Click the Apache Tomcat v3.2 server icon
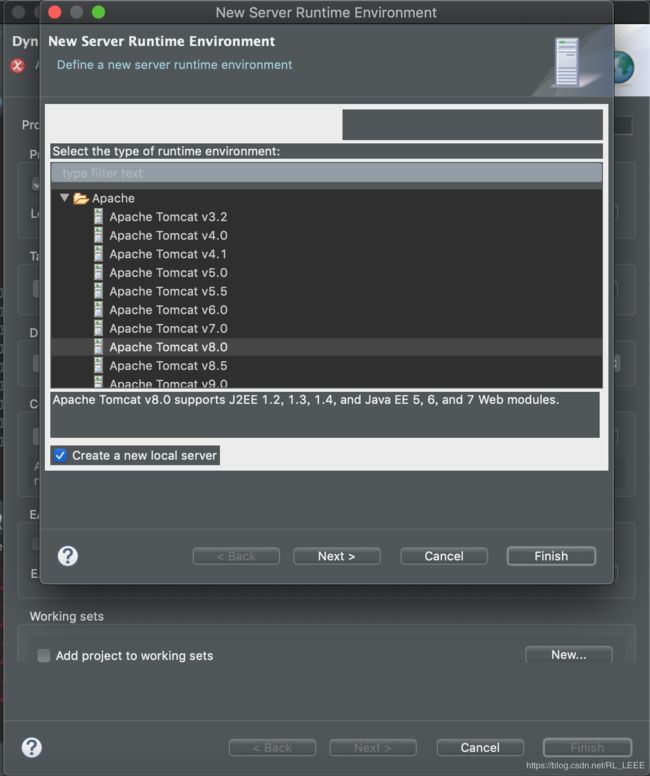650x776 pixels. (x=99, y=217)
